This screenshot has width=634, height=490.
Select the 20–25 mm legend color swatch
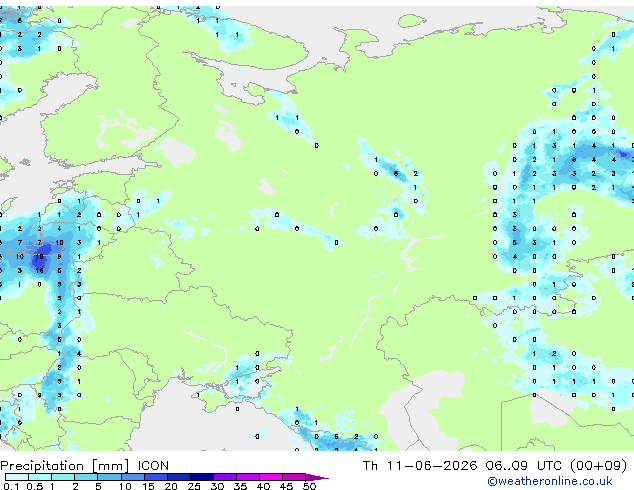(x=178, y=477)
